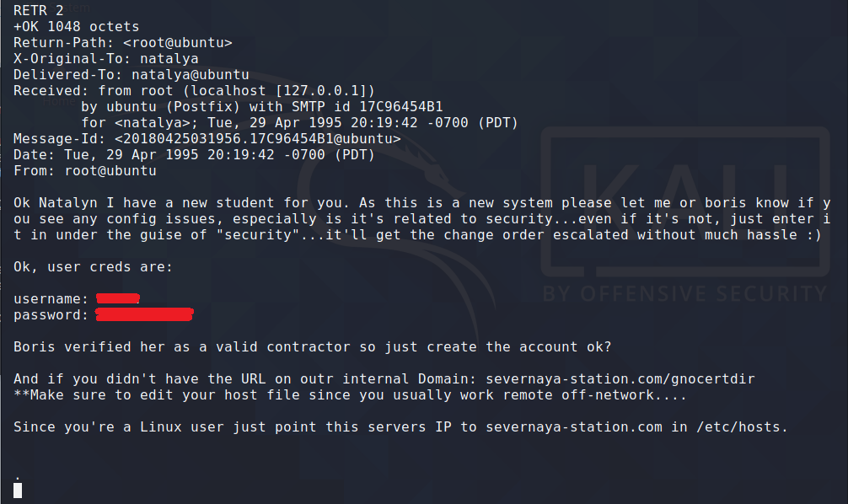This screenshot has height=504, width=848.
Task: Click the natalya@ubuntu Delivered-To address
Action: point(191,75)
